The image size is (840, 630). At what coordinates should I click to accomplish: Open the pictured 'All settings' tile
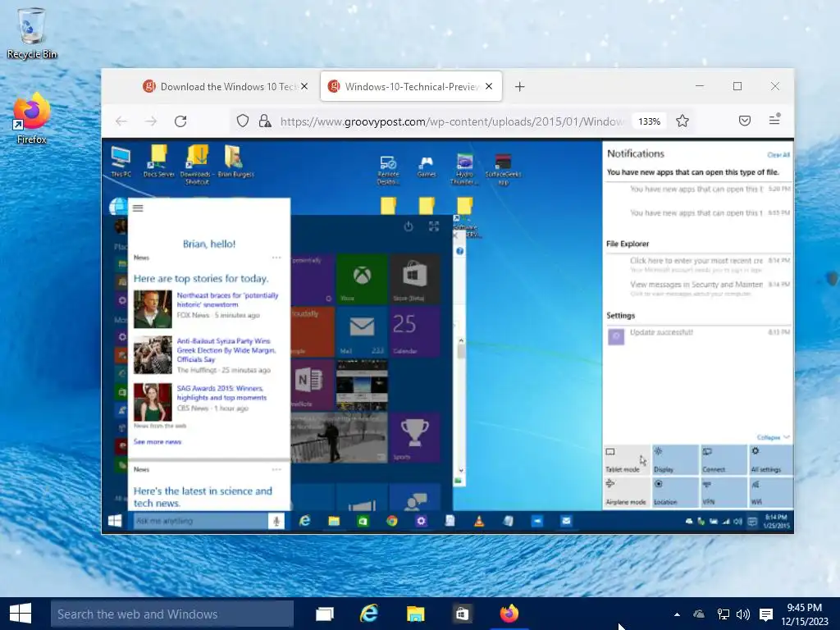769,459
